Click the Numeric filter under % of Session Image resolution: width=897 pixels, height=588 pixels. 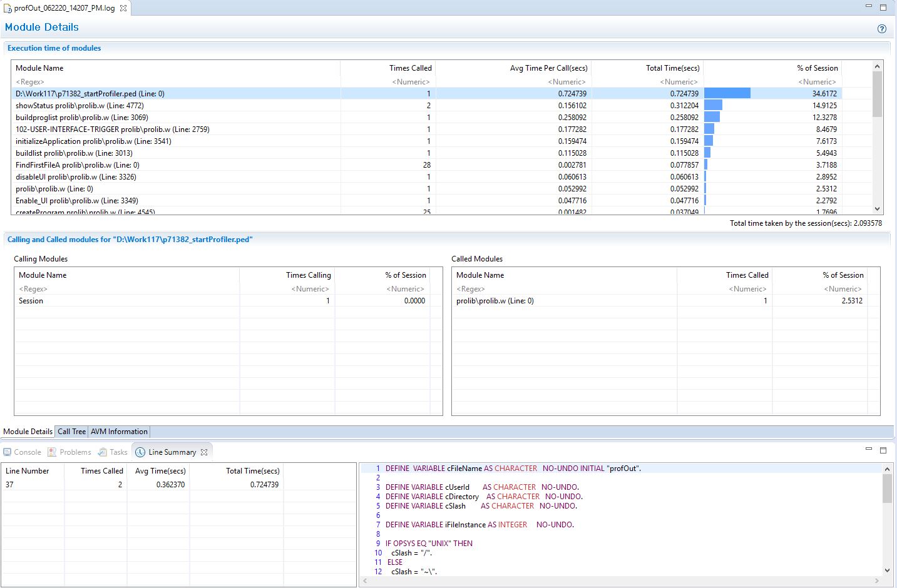pos(817,81)
